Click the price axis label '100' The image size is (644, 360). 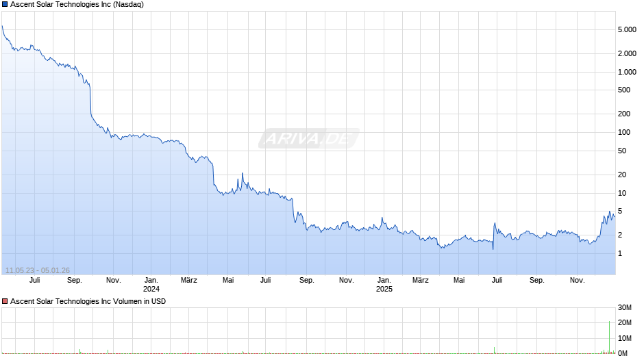(624, 132)
